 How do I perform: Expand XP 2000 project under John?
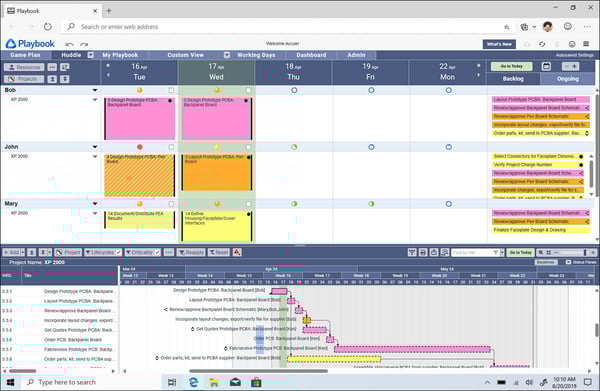click(95, 156)
